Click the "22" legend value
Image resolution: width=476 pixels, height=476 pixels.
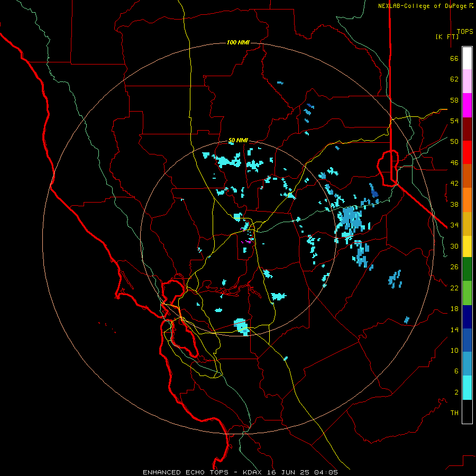pos(454,288)
